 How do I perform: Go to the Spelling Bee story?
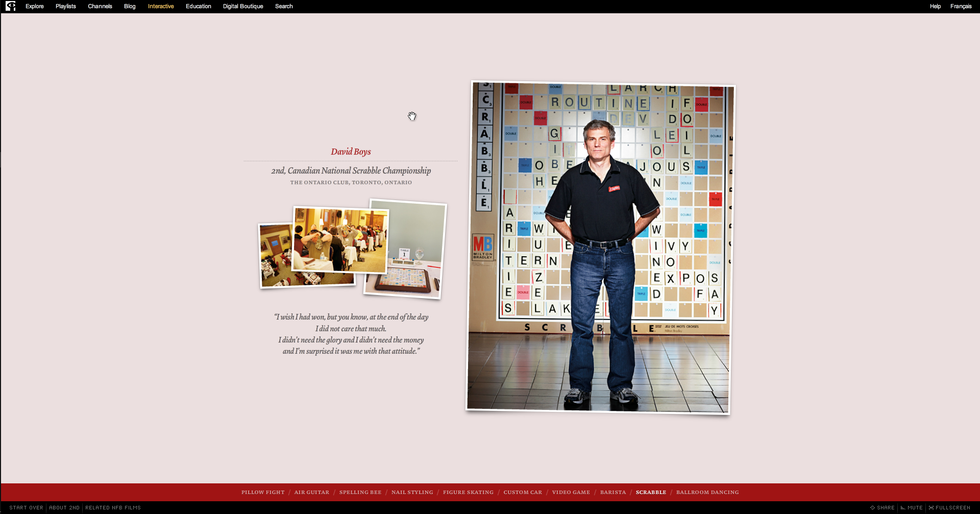point(360,493)
